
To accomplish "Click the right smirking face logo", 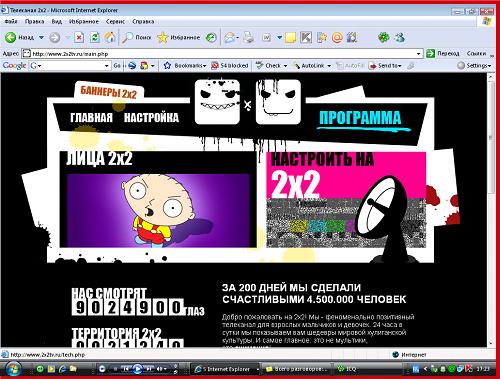I will [x=278, y=102].
